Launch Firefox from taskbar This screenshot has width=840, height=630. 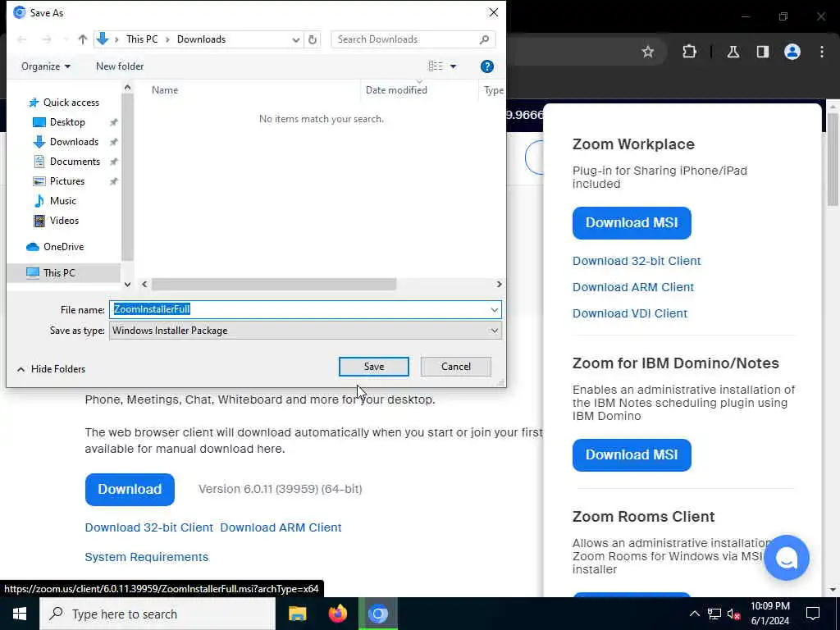click(337, 614)
